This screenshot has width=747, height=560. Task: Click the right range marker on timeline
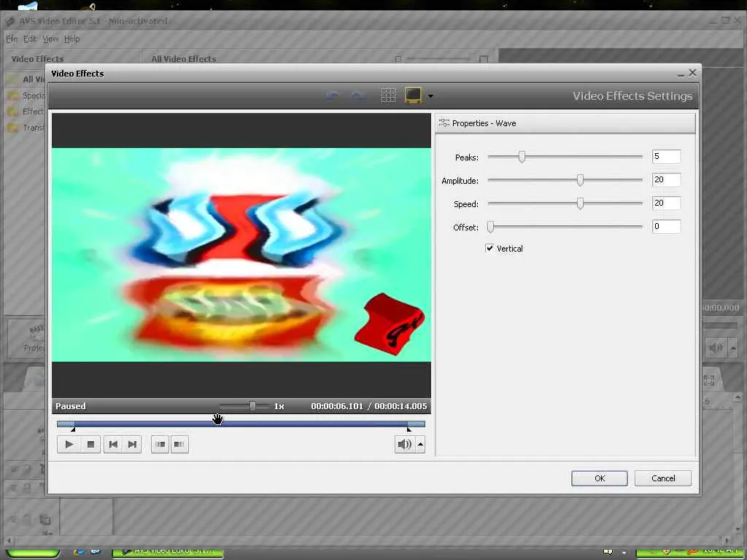click(409, 429)
